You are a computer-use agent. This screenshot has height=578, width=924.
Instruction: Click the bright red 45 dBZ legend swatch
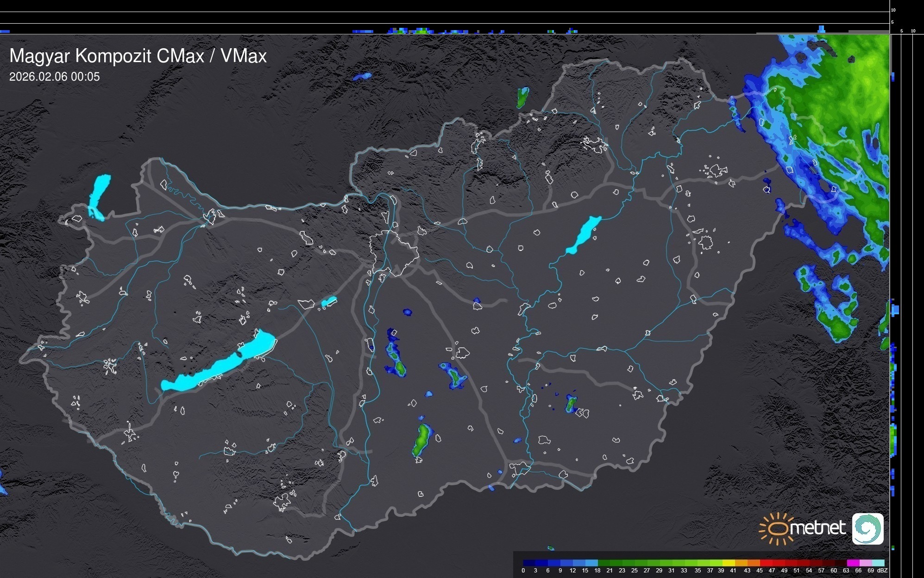click(x=766, y=563)
